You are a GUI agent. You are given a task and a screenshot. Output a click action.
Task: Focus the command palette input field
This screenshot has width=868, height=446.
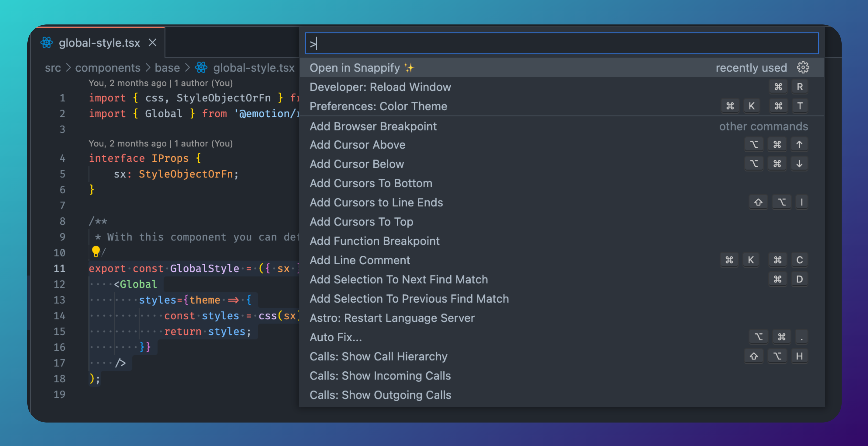click(561, 44)
